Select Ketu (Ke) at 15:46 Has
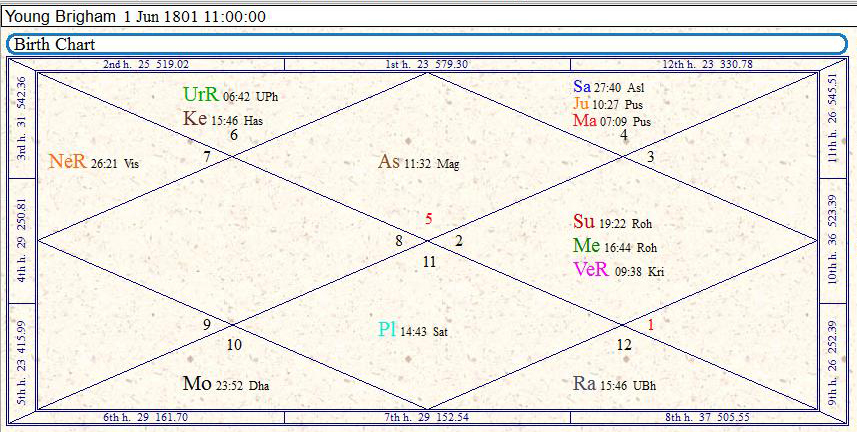Screen dimensions: 857x432 coord(195,119)
